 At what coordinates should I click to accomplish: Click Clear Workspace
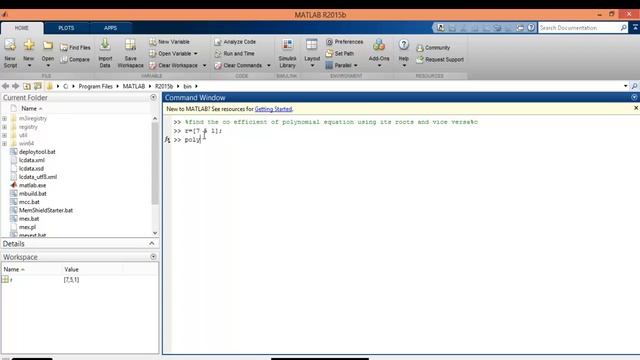pos(174,65)
